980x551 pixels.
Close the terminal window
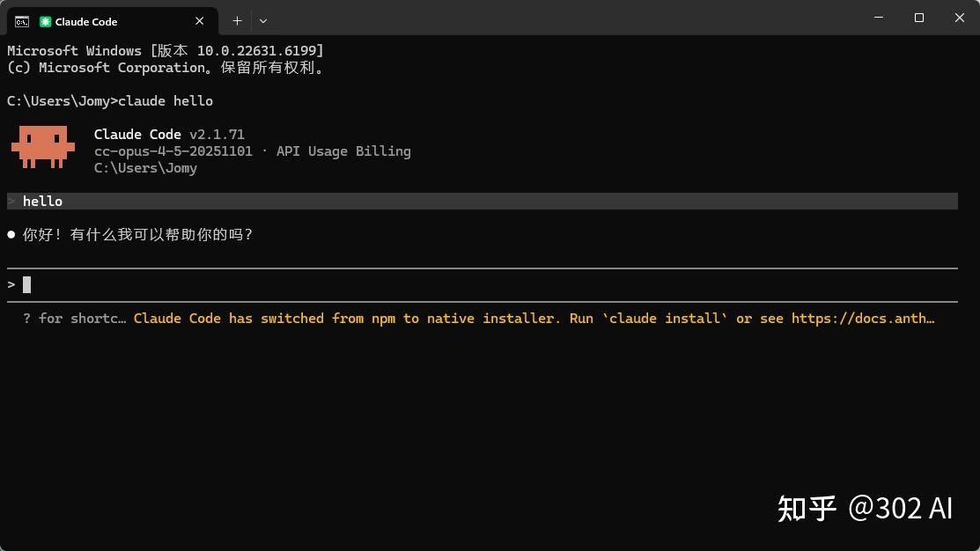(x=959, y=18)
